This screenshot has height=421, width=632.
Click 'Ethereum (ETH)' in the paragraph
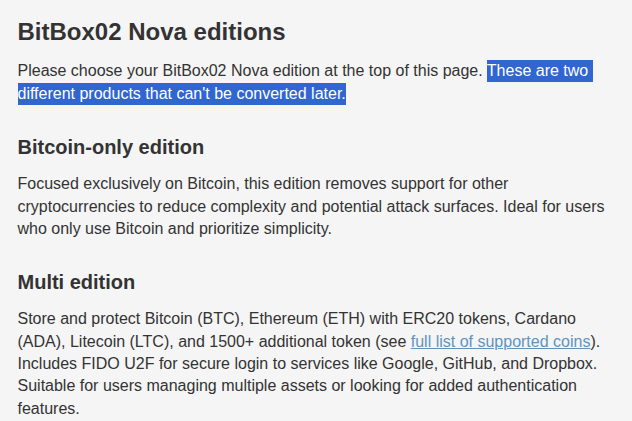click(307, 319)
